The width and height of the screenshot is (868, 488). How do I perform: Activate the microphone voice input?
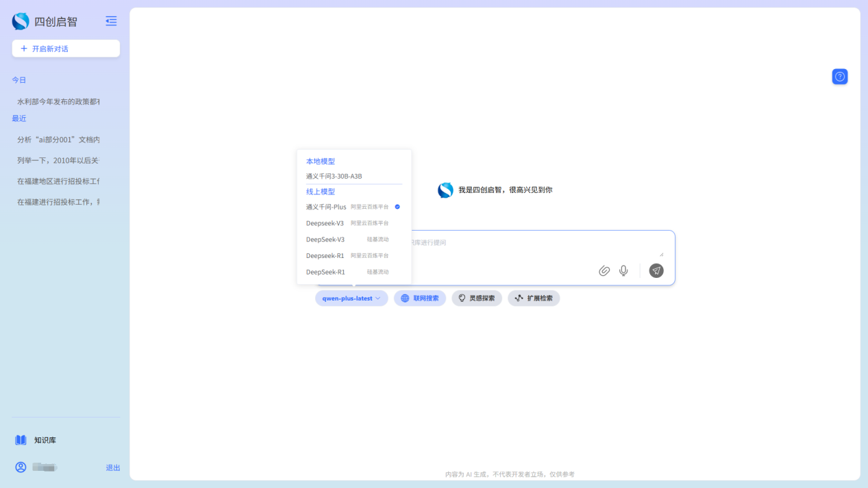[623, 271]
